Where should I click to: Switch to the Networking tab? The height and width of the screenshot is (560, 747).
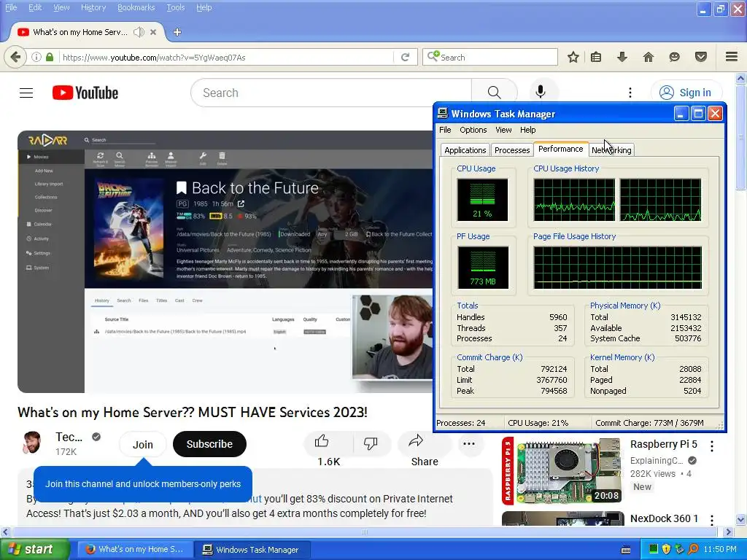point(611,150)
